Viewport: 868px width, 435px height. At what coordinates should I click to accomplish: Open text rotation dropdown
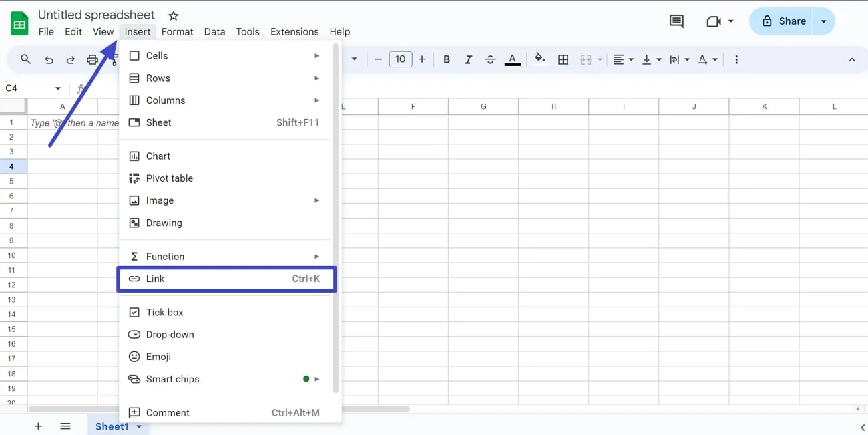[x=707, y=59]
